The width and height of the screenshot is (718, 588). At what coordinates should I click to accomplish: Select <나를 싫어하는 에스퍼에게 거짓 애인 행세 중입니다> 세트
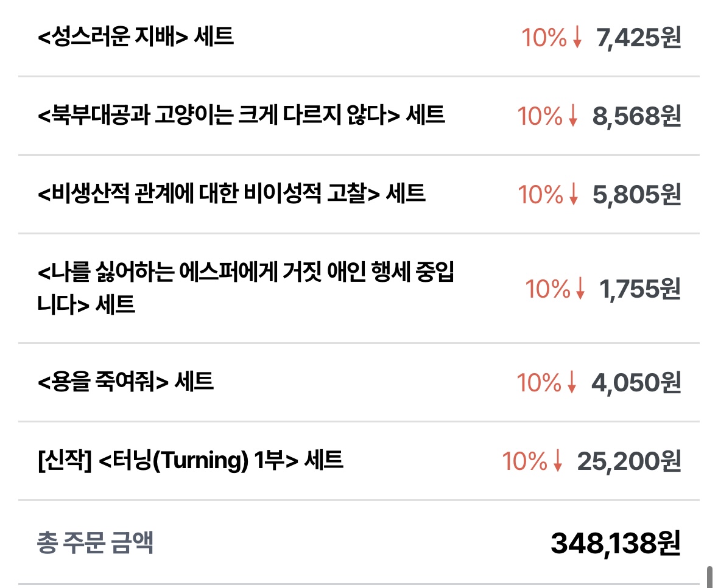point(246,288)
